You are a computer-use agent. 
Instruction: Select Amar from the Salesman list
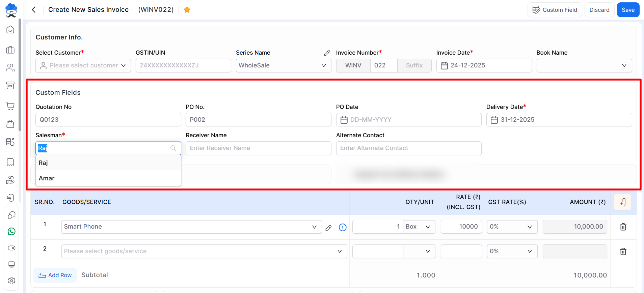tap(47, 178)
